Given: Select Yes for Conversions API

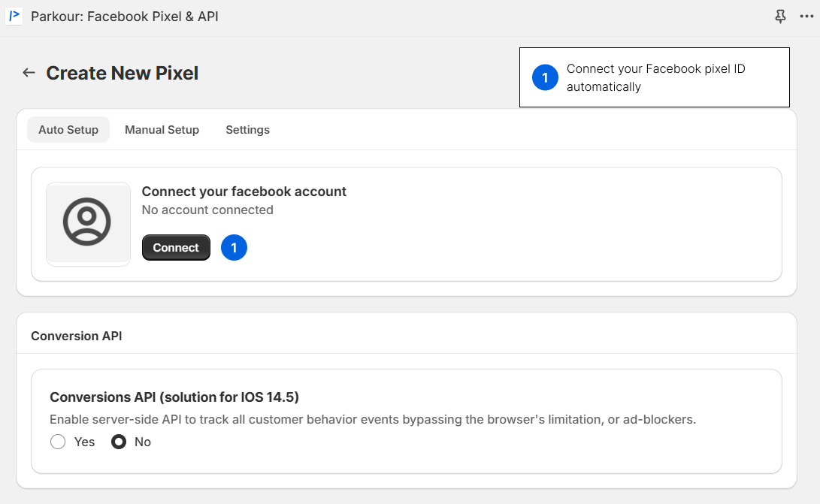Looking at the screenshot, I should click(58, 442).
